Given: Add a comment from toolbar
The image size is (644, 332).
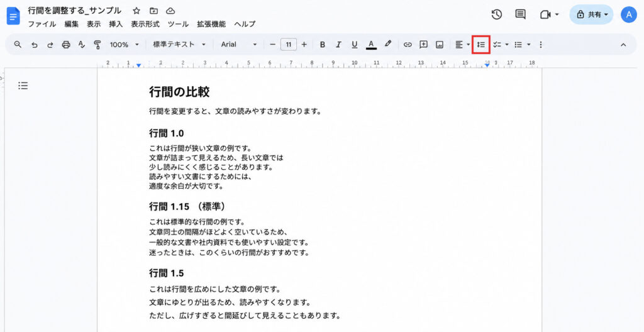Looking at the screenshot, I should (423, 45).
